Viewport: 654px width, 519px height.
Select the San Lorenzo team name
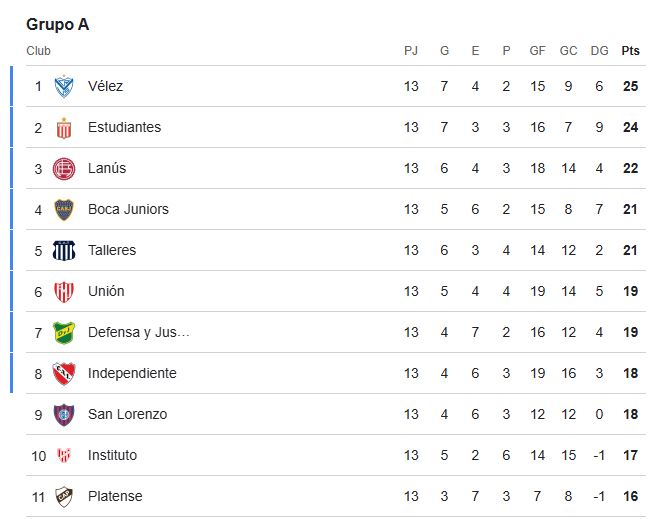tap(127, 415)
